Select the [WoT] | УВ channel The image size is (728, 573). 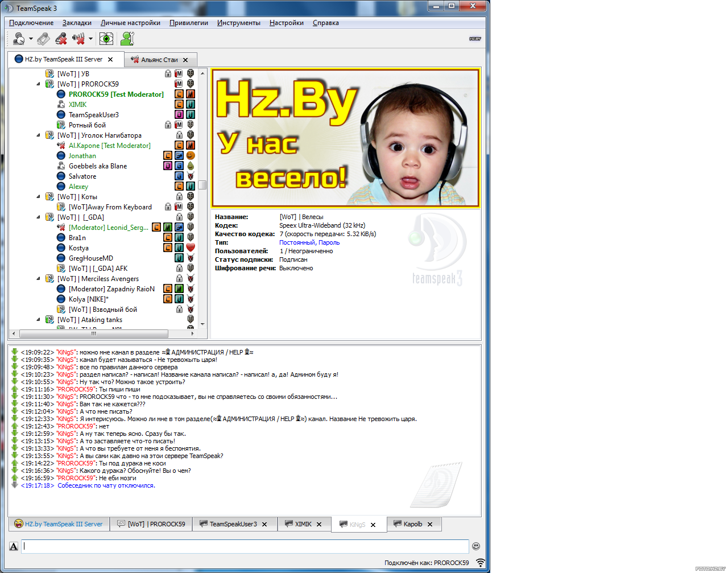tap(73, 74)
